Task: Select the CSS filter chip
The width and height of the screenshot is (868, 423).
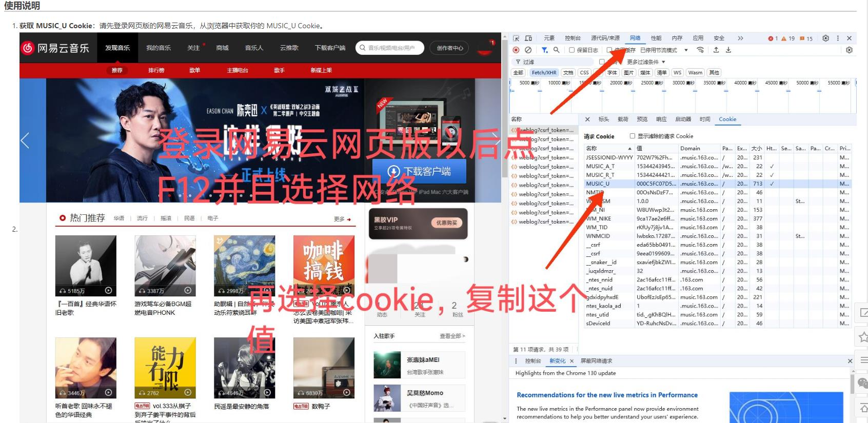Action: [x=584, y=72]
